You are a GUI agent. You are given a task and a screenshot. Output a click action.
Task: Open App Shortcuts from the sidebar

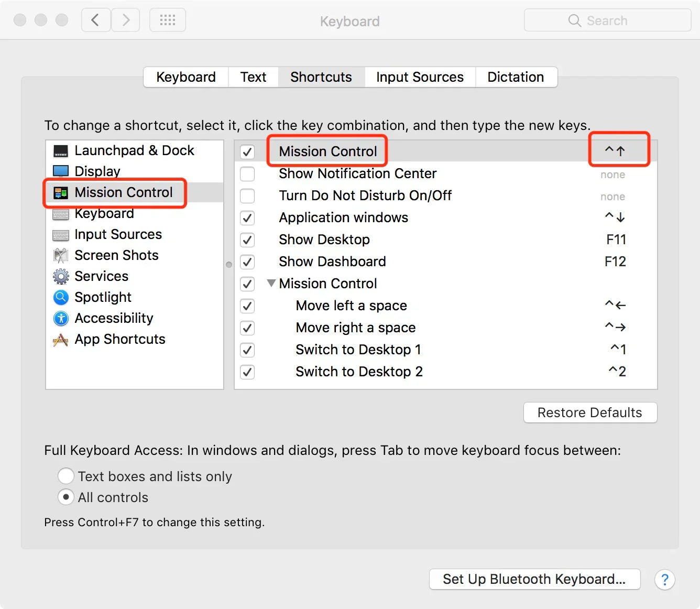61,340
